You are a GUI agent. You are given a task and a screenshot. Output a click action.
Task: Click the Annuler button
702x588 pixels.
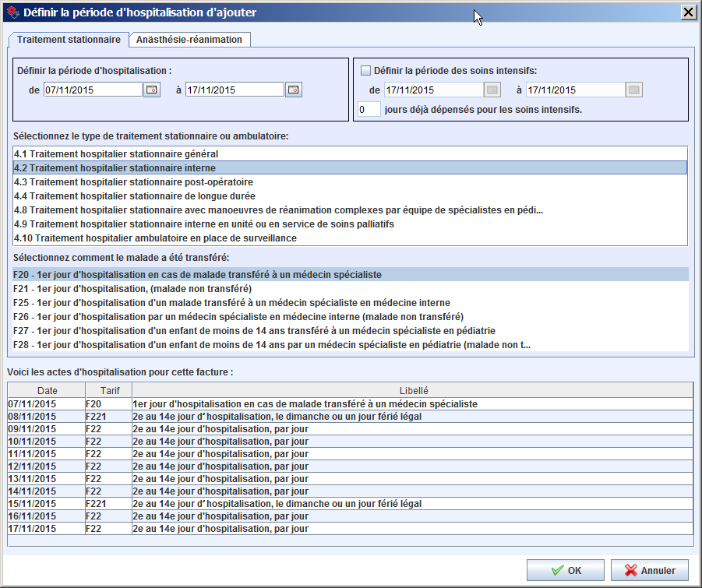[650, 570]
